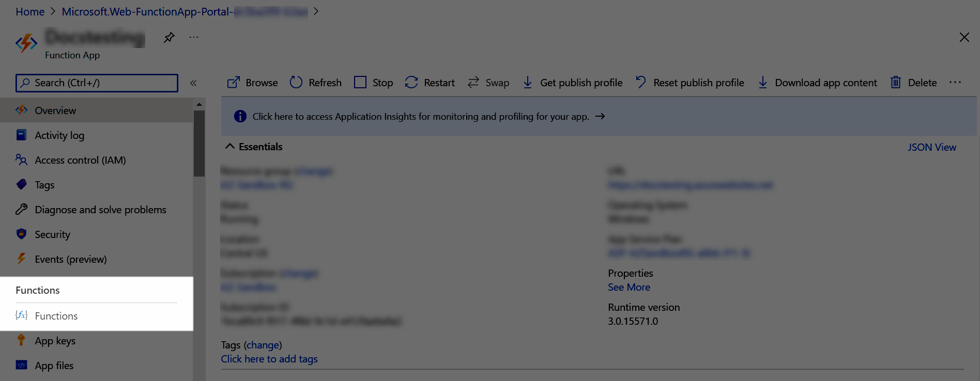Open Diagnose and solve problems
The height and width of the screenshot is (381, 980).
click(97, 209)
